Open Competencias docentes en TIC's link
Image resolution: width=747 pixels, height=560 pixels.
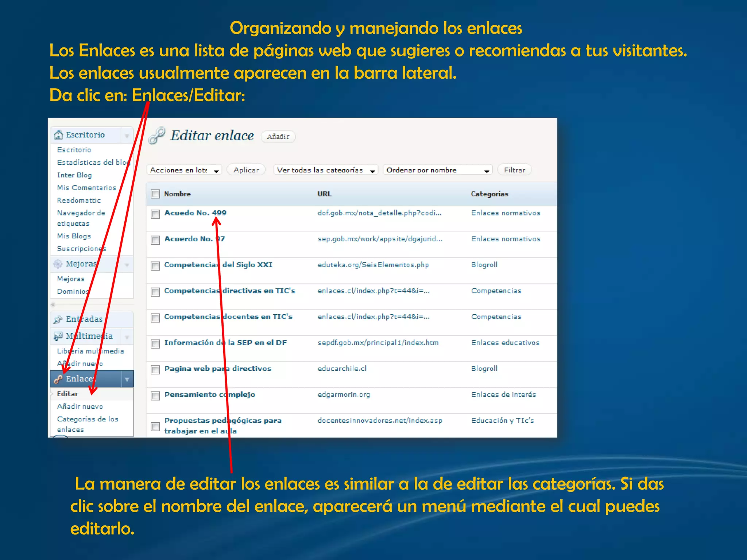pos(228,317)
